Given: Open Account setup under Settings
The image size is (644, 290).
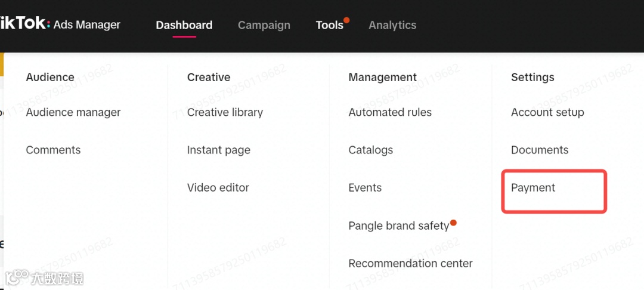Looking at the screenshot, I should [547, 112].
